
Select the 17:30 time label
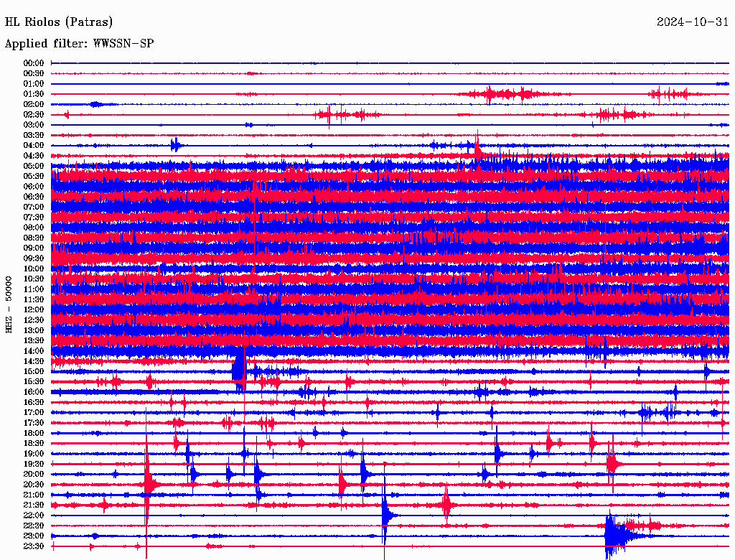34,423
